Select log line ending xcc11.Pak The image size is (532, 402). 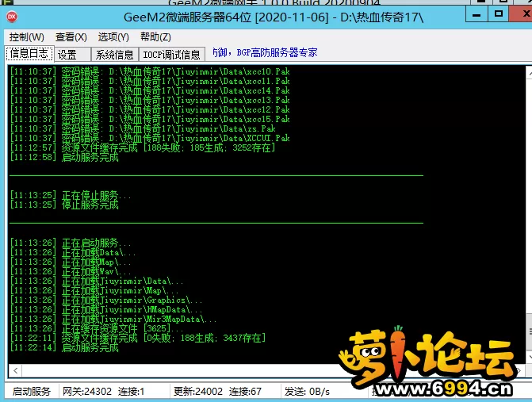(x=150, y=81)
